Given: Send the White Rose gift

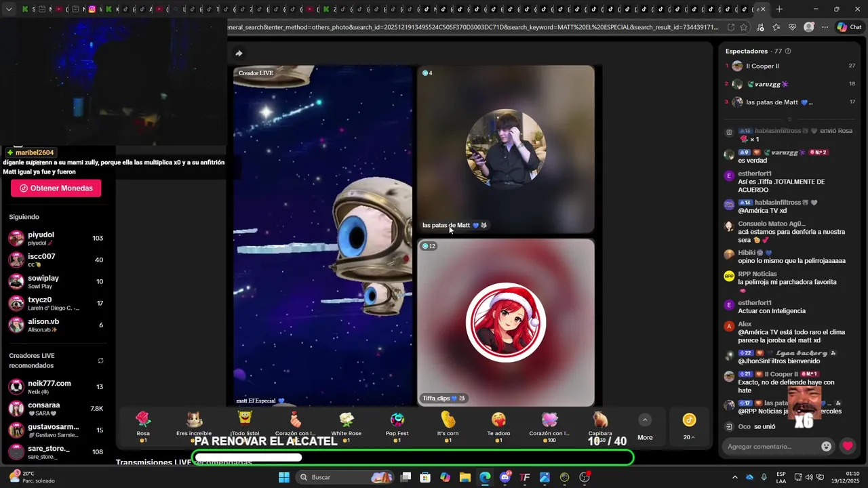Looking at the screenshot, I should click(x=347, y=426).
